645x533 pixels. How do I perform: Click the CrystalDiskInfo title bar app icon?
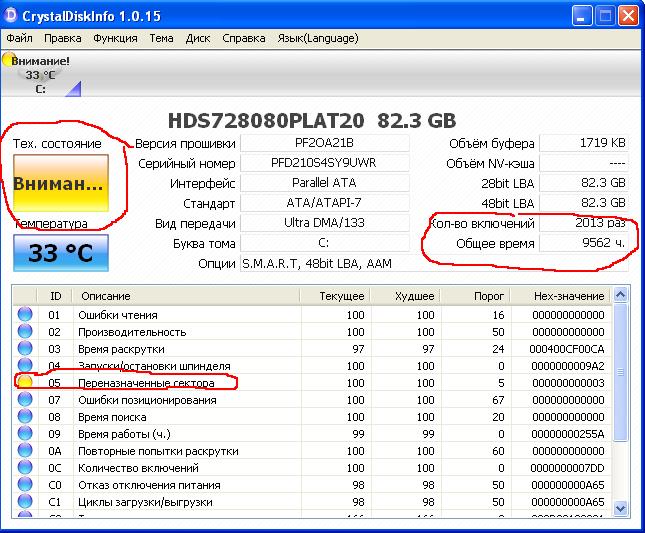(x=10, y=15)
